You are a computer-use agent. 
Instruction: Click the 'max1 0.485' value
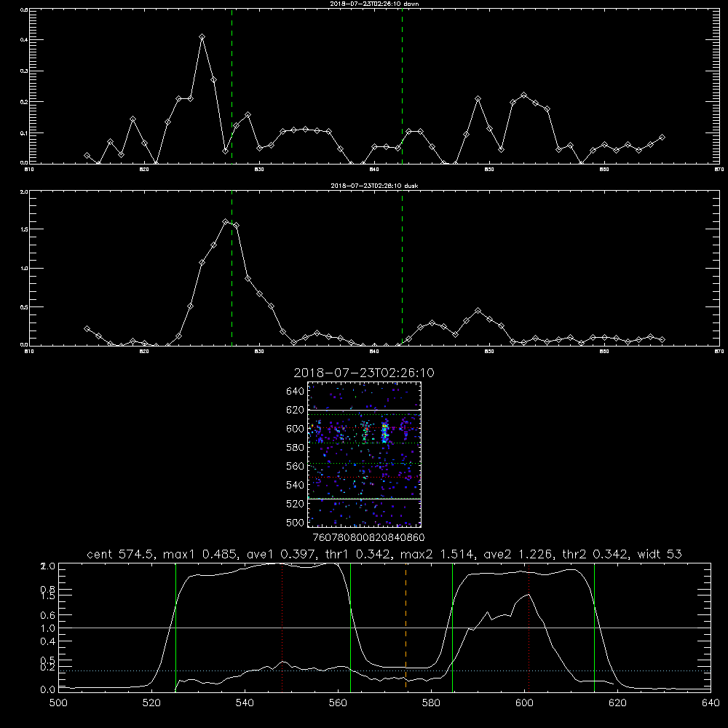coord(201,554)
